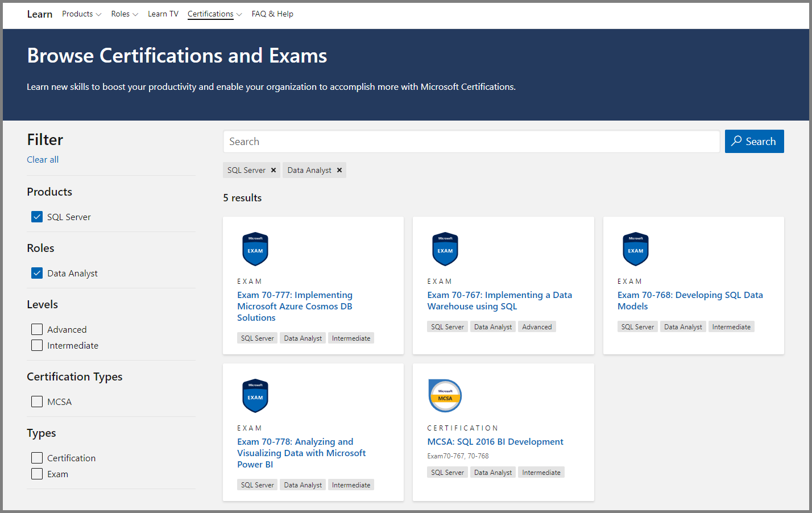This screenshot has height=513, width=812.
Task: Open MCSA: SQL 2016 BI Development link
Action: (x=495, y=441)
